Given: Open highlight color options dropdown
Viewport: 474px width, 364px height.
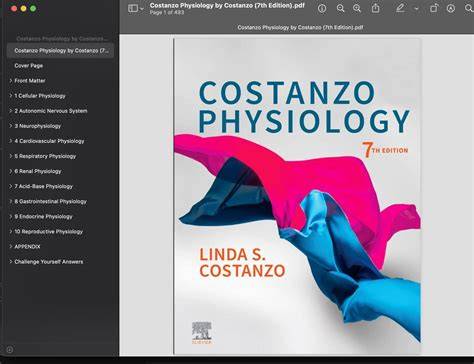Looking at the screenshot, I should 416,9.
